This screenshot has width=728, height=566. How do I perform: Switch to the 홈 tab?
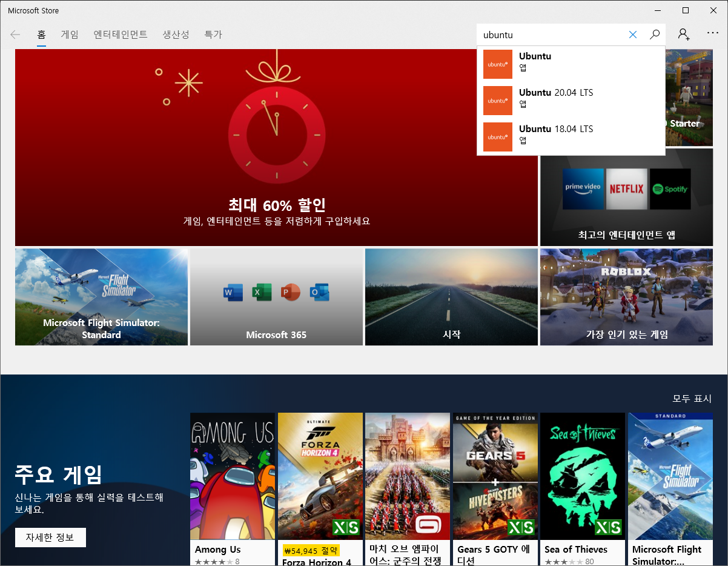(x=41, y=35)
